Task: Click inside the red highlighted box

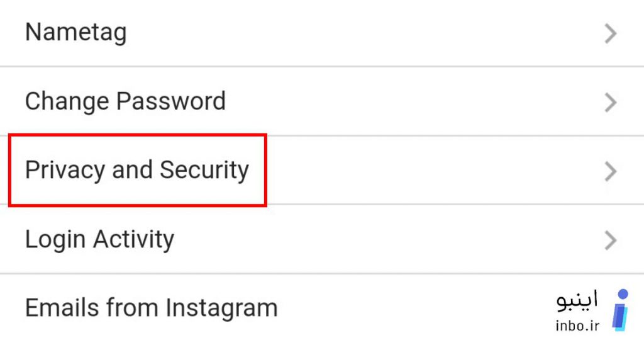Action: coord(138,170)
